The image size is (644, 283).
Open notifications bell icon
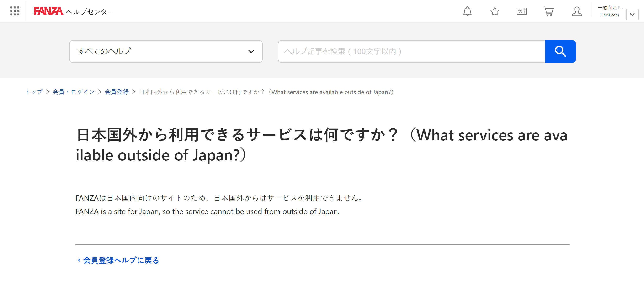[467, 11]
